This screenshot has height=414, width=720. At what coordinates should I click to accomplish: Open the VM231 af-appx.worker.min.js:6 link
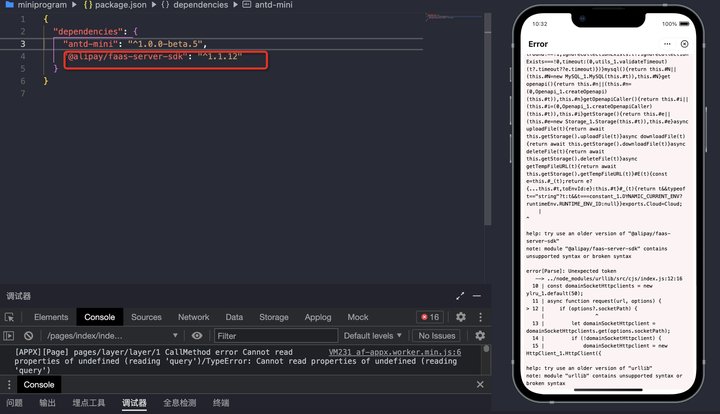[x=395, y=352]
